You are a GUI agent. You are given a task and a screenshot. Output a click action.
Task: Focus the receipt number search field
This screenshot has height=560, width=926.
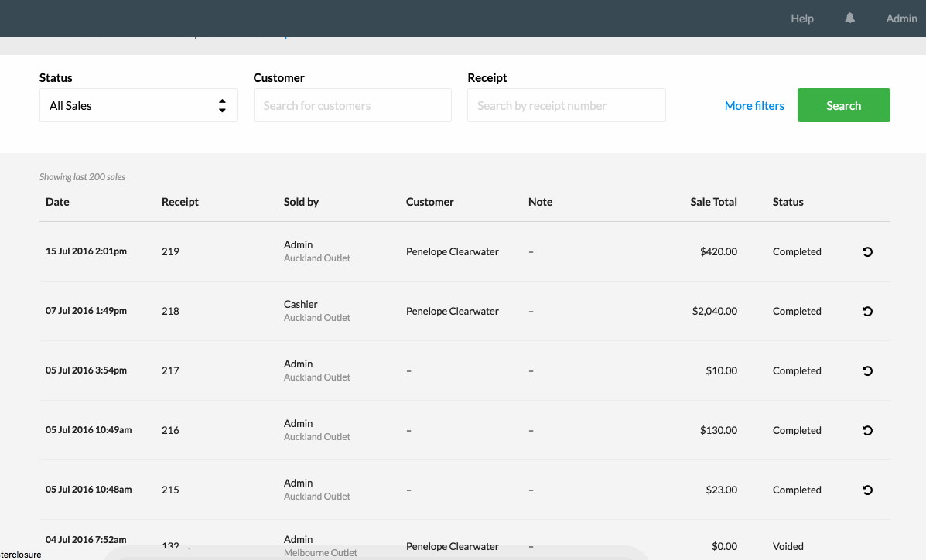click(566, 106)
